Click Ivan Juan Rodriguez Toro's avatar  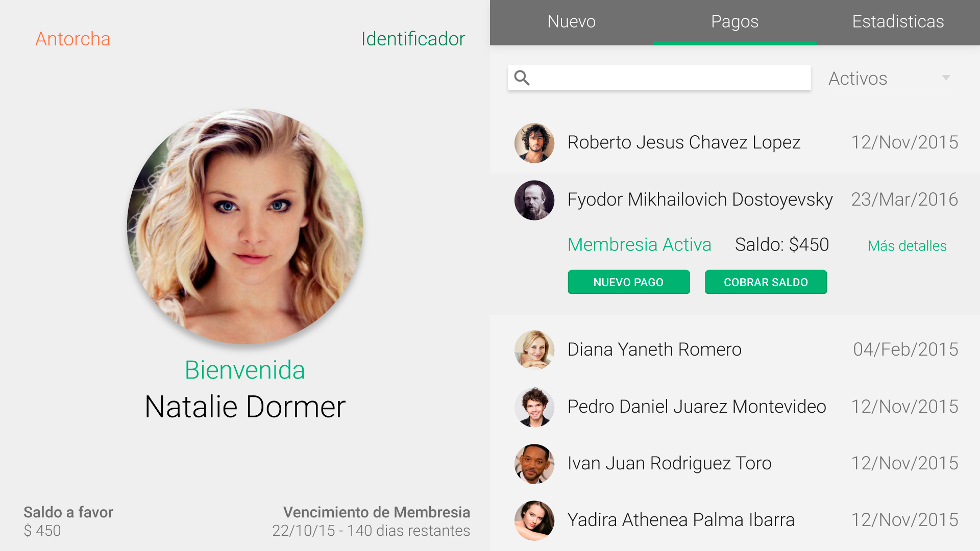[534, 463]
